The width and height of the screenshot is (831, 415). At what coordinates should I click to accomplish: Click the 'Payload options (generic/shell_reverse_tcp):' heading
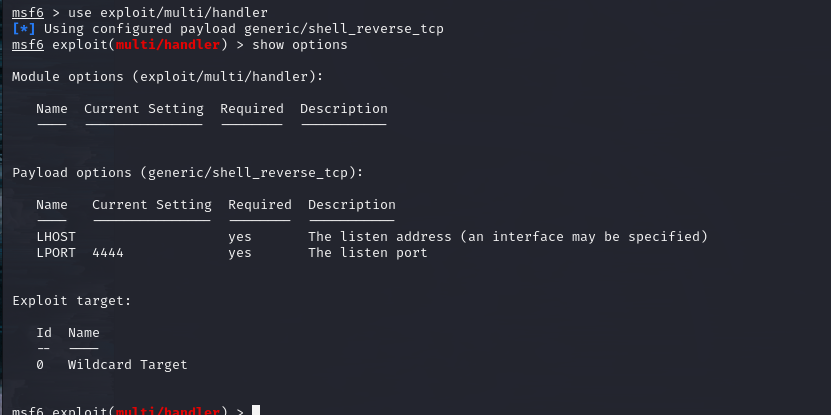(188, 173)
